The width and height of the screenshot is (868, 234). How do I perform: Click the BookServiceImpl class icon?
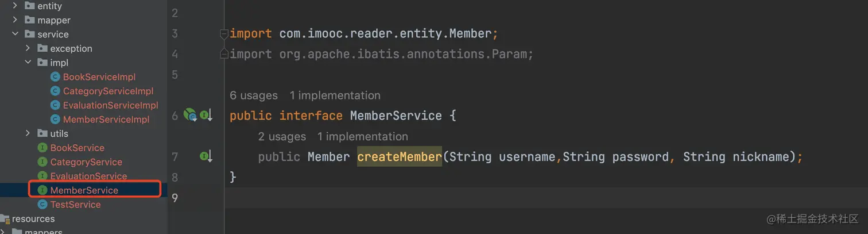pyautogui.click(x=55, y=76)
